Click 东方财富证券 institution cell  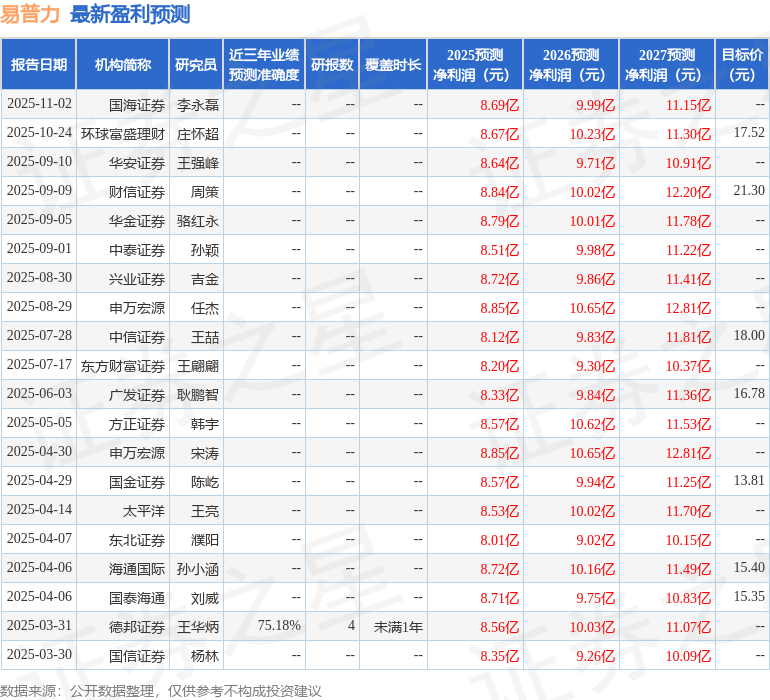click(123, 366)
